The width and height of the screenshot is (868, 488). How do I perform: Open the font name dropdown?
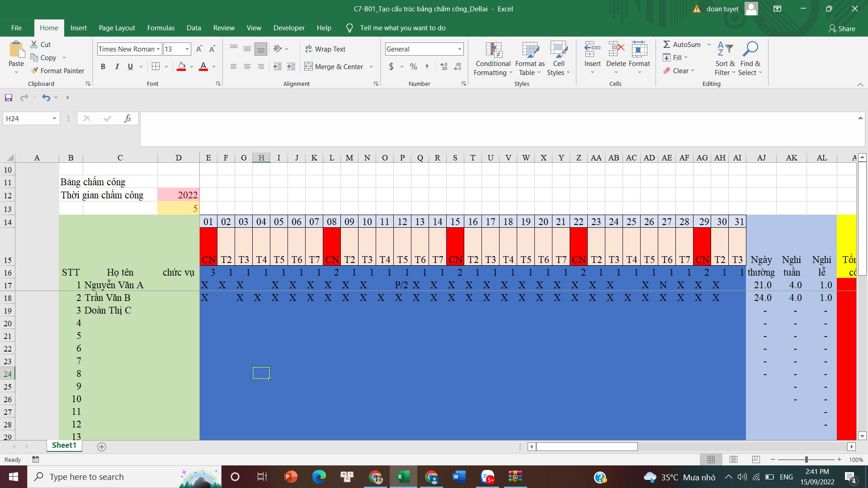158,49
